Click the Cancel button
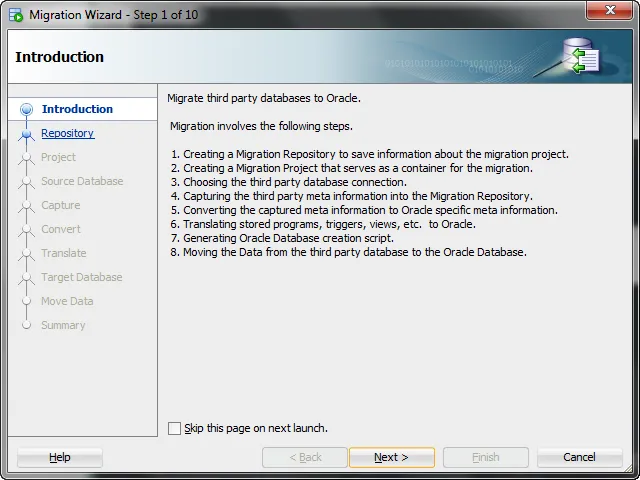The width and height of the screenshot is (640, 480). [580, 457]
